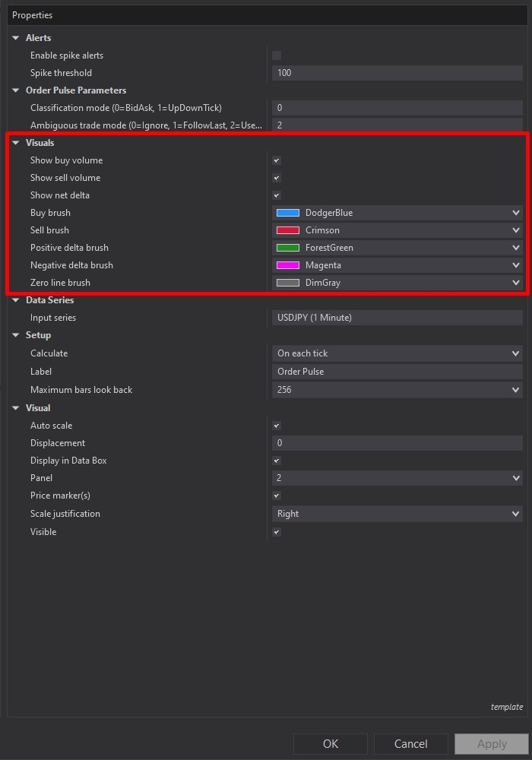This screenshot has height=760, width=532.
Task: Collapse the Visuals section arrow
Action: (x=15, y=143)
